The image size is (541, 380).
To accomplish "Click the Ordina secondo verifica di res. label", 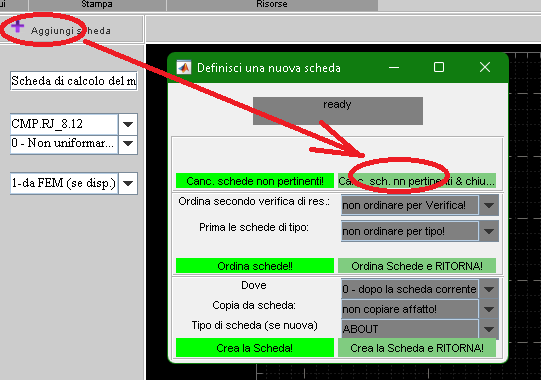I will pos(254,201).
